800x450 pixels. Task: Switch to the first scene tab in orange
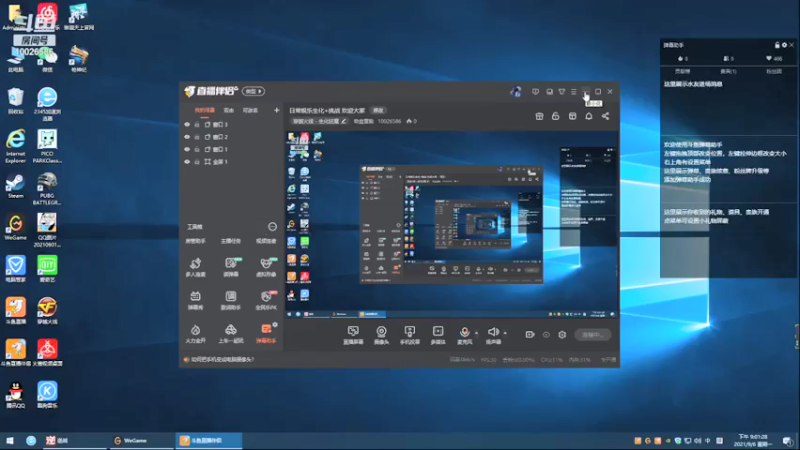(205, 110)
